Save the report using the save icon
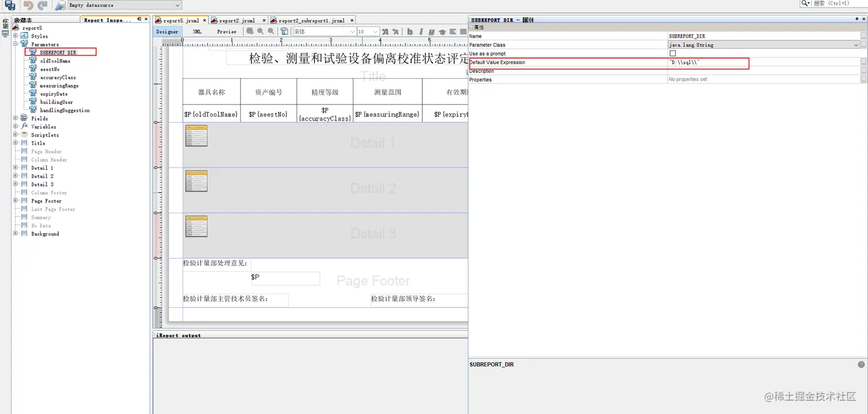This screenshot has width=868, height=414. [10, 5]
